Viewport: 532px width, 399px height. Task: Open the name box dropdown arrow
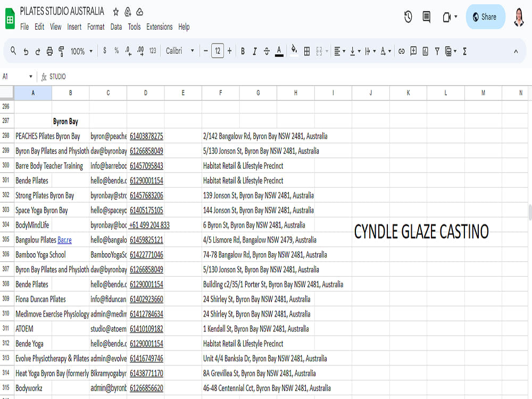(30, 77)
